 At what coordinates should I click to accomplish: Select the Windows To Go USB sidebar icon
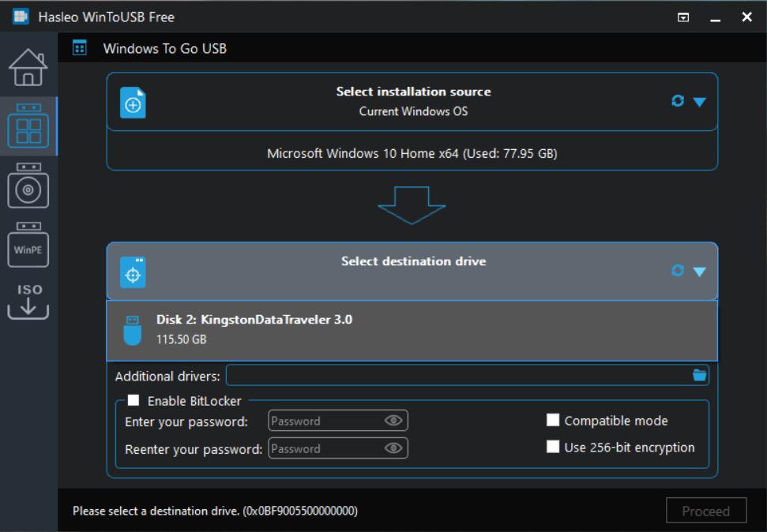pyautogui.click(x=28, y=126)
